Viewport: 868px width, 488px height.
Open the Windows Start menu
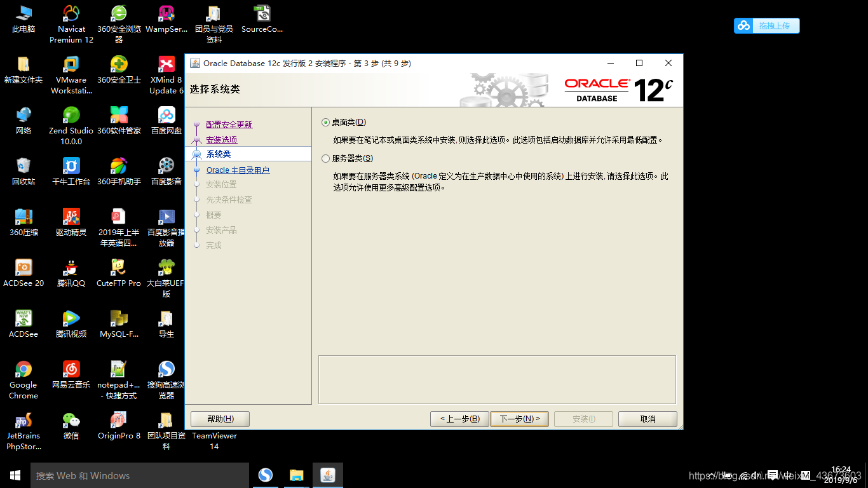(15, 475)
